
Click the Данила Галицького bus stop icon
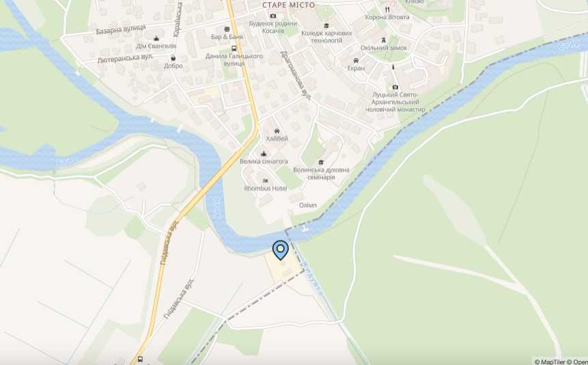pyautogui.click(x=234, y=49)
